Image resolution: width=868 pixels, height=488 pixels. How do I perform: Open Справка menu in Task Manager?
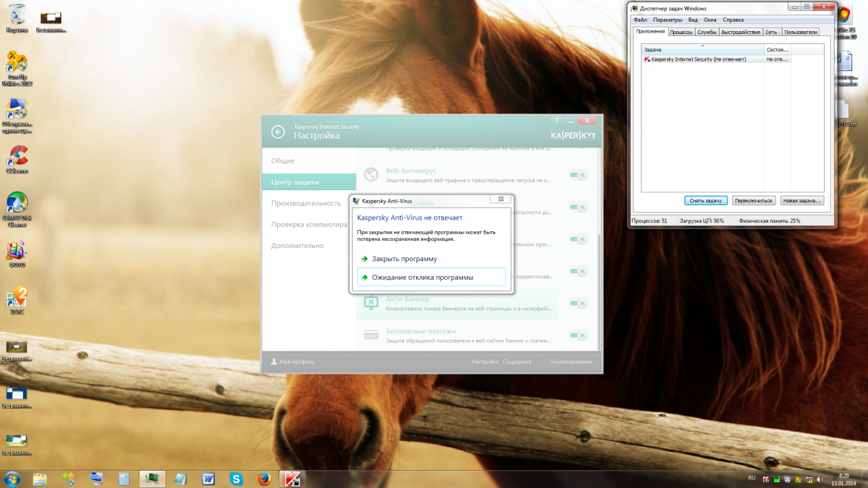coord(733,20)
